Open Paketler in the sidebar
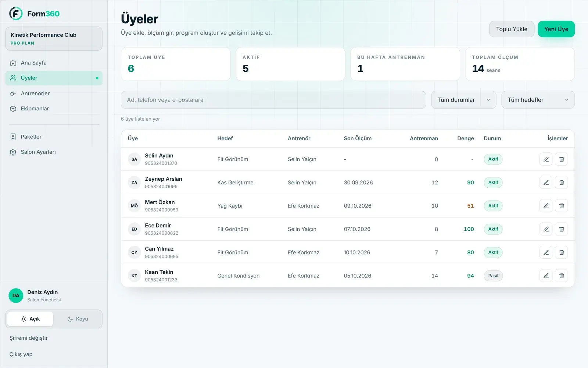Viewport: 588px width, 368px height. click(54, 137)
